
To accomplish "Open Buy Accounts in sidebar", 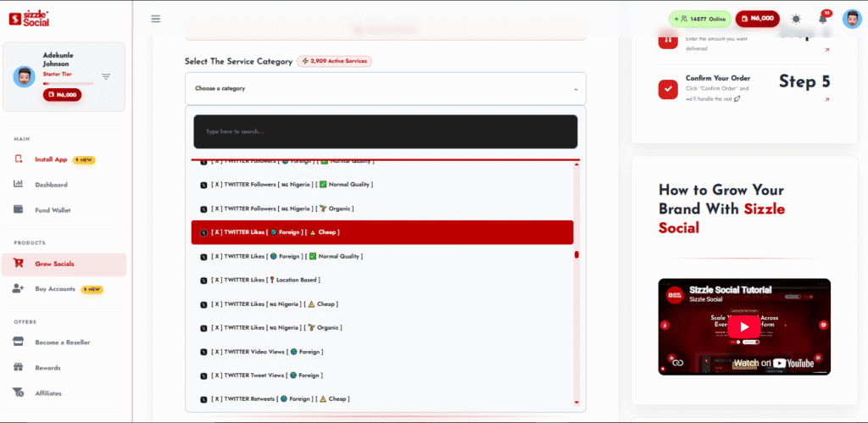I will tap(55, 289).
